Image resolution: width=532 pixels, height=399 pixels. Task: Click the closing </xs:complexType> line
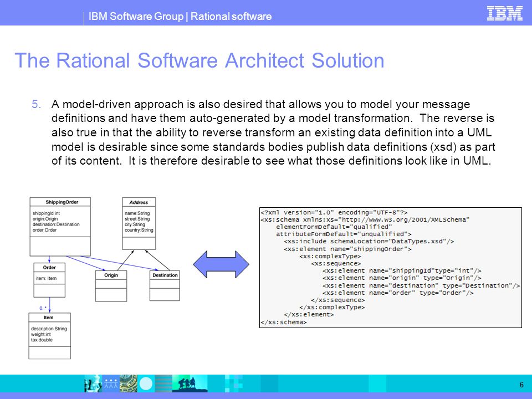pos(332,307)
